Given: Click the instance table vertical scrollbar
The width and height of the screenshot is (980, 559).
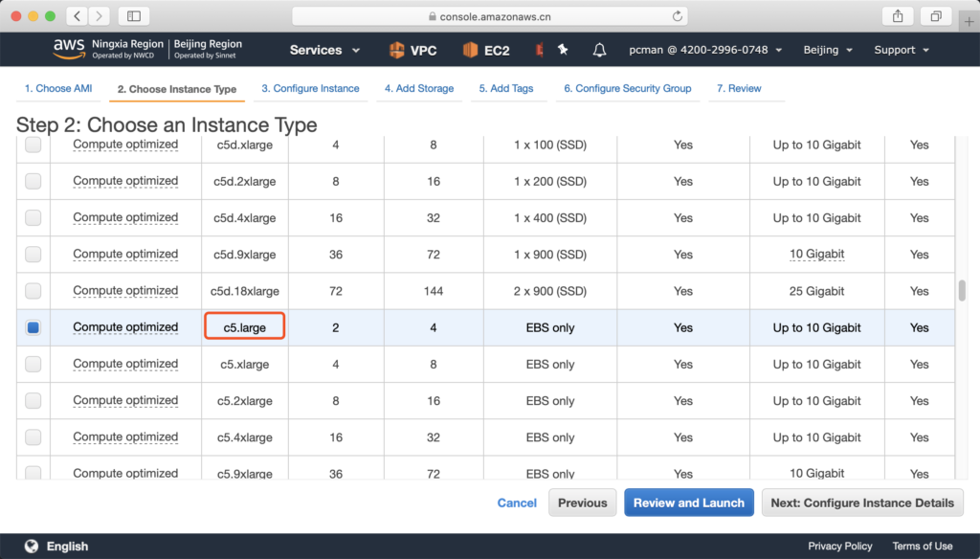Looking at the screenshot, I should click(962, 290).
